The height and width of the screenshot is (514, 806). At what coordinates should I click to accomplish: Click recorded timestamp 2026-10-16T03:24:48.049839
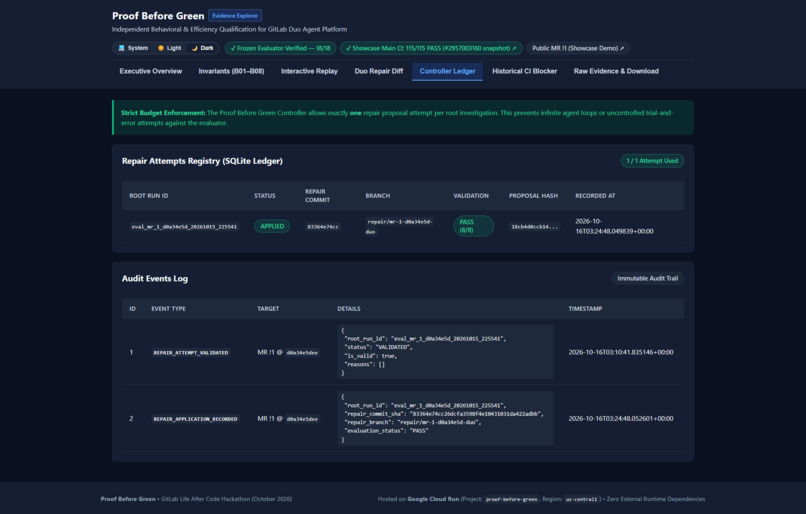point(614,226)
